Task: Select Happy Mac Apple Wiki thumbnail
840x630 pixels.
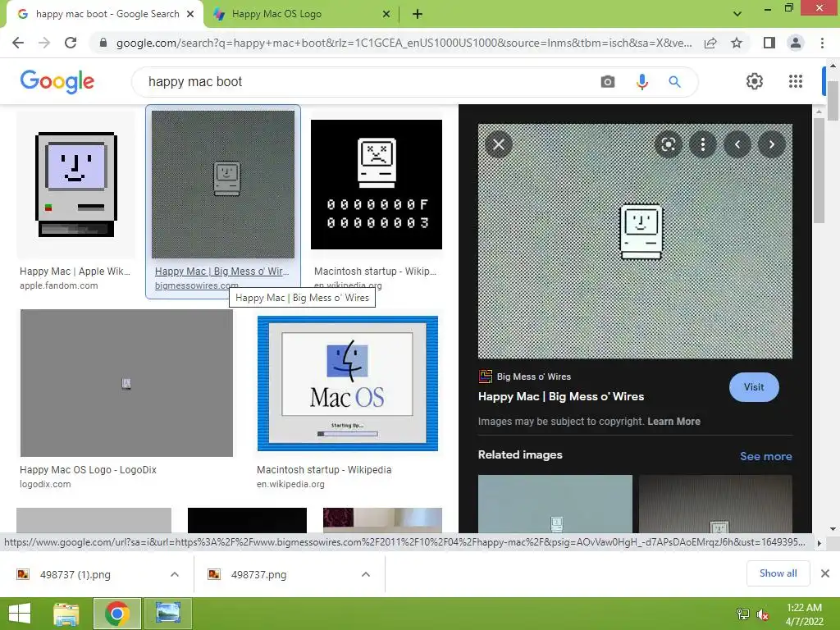Action: coord(76,185)
